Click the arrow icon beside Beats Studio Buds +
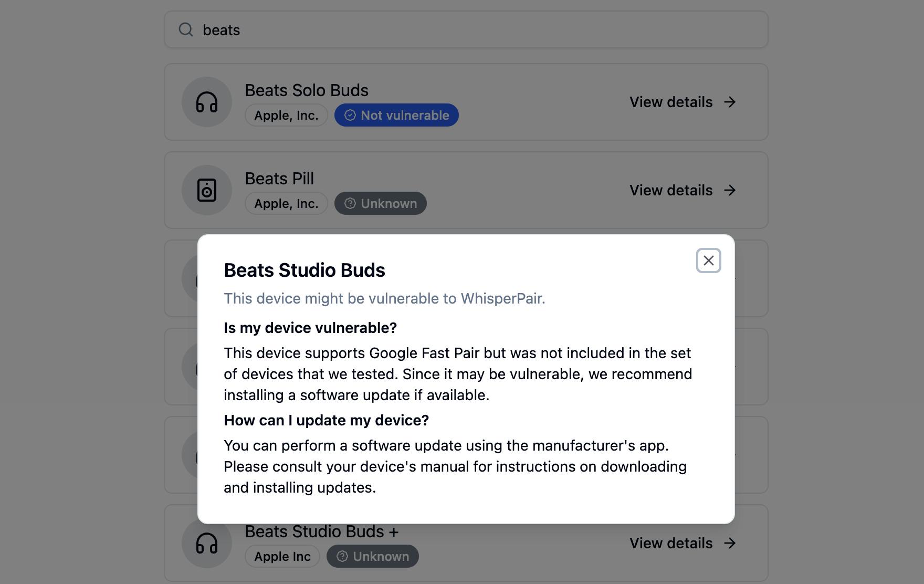The height and width of the screenshot is (584, 924). click(730, 543)
